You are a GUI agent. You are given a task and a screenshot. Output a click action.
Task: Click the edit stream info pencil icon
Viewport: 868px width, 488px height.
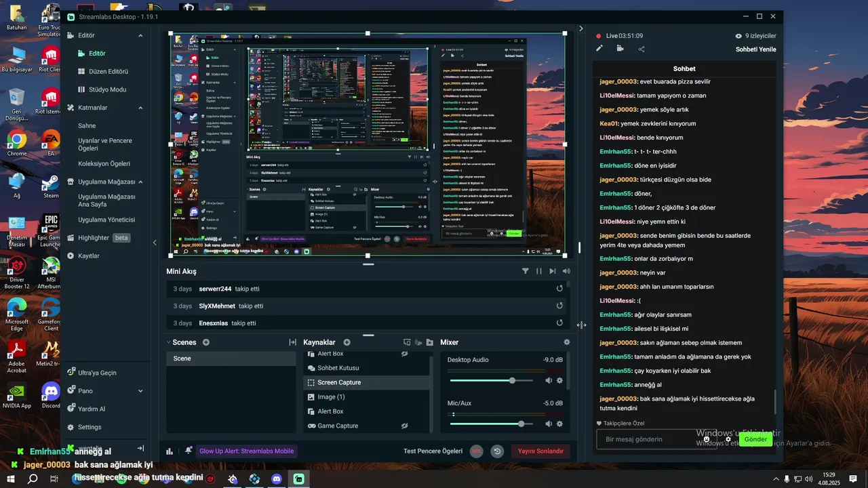coord(599,48)
